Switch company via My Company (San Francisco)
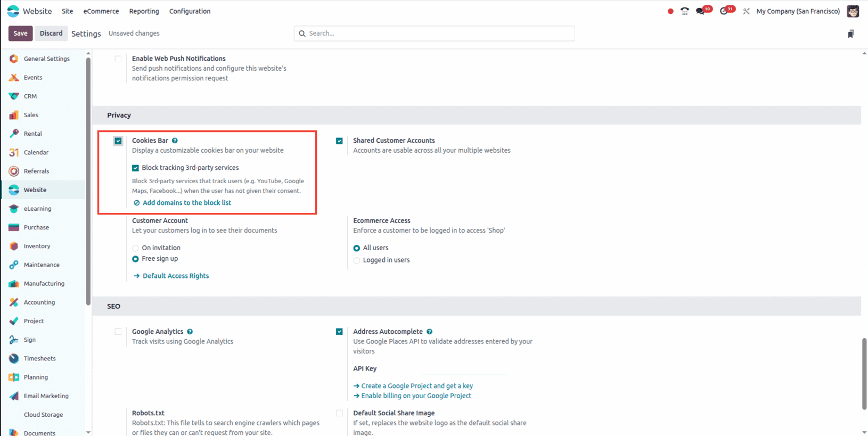868x436 pixels. click(798, 11)
